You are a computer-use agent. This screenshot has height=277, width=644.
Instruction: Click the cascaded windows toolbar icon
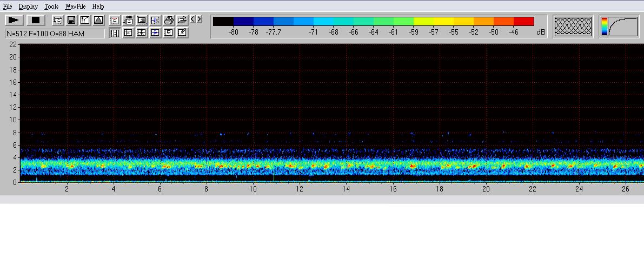click(58, 20)
